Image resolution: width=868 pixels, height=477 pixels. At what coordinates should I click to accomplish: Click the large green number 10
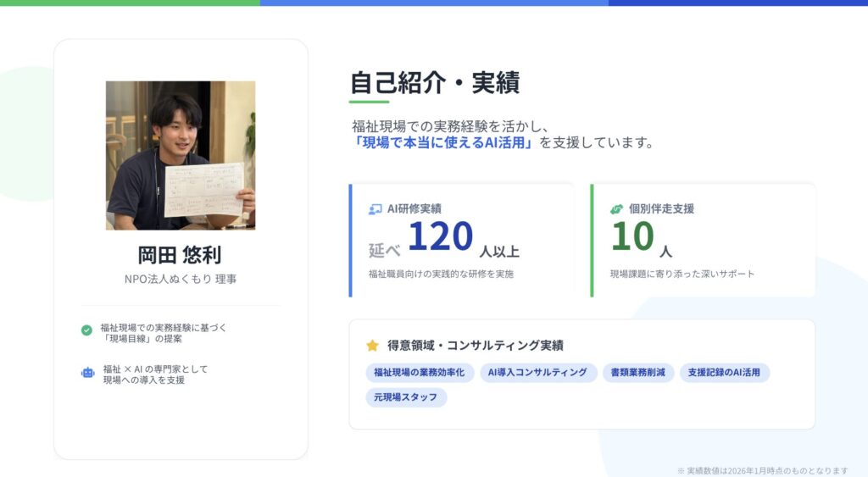[x=632, y=236]
